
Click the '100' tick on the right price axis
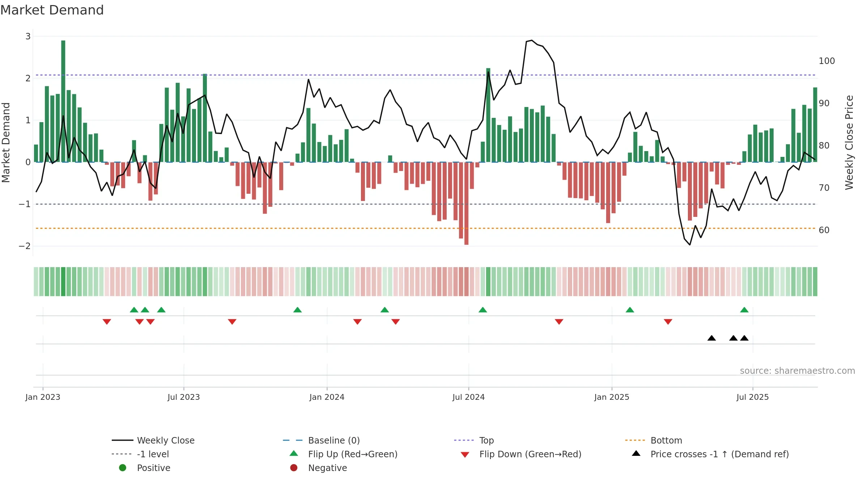[827, 61]
